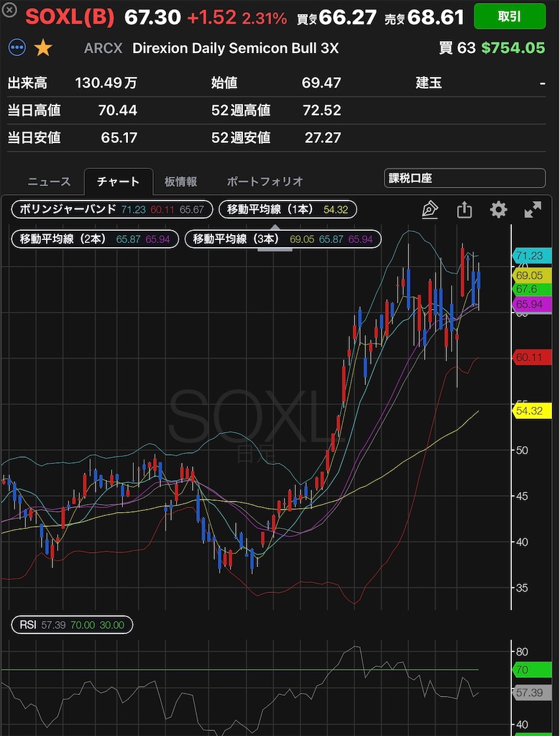Select the チャート tab
Viewport: 560px width, 736px height.
coord(119,182)
